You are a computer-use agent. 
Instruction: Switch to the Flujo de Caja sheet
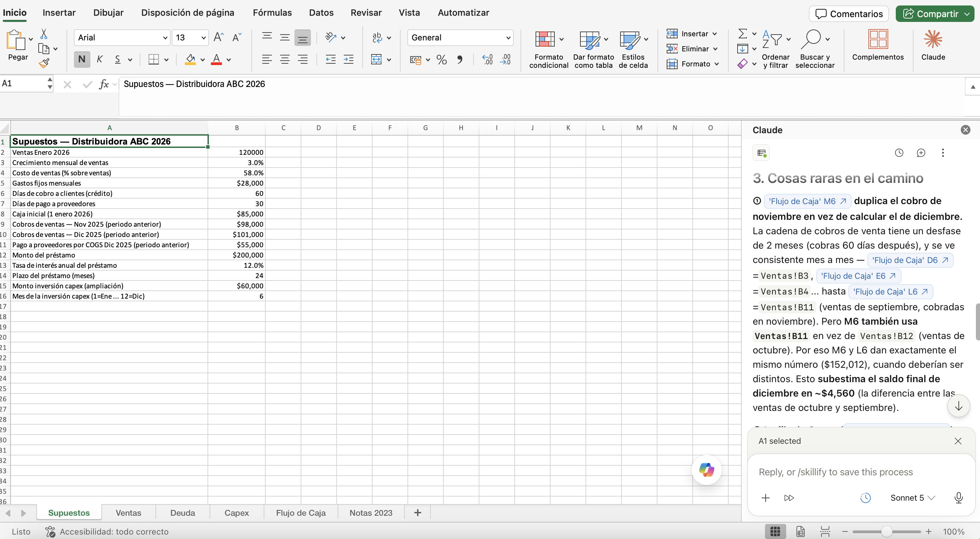point(301,513)
